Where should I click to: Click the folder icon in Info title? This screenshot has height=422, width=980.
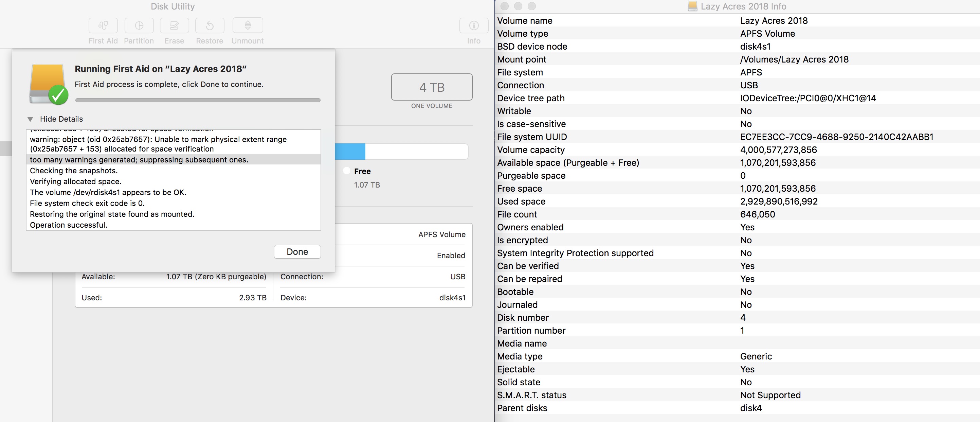692,6
